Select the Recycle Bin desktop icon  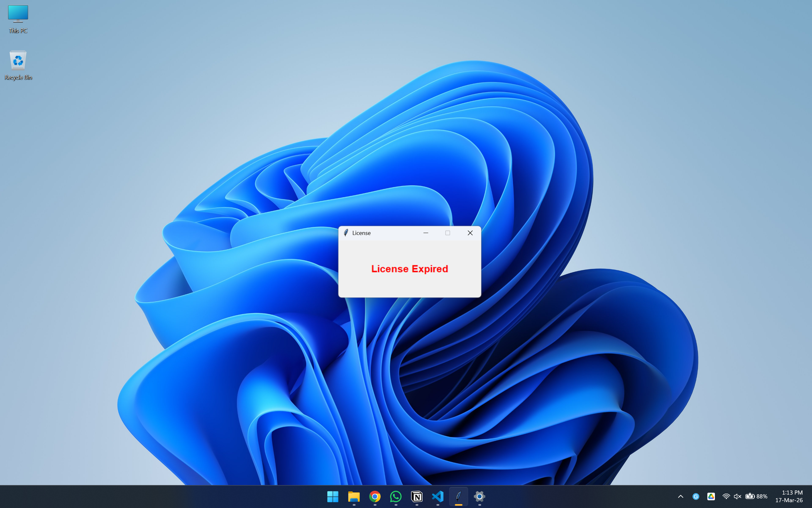[x=18, y=65]
